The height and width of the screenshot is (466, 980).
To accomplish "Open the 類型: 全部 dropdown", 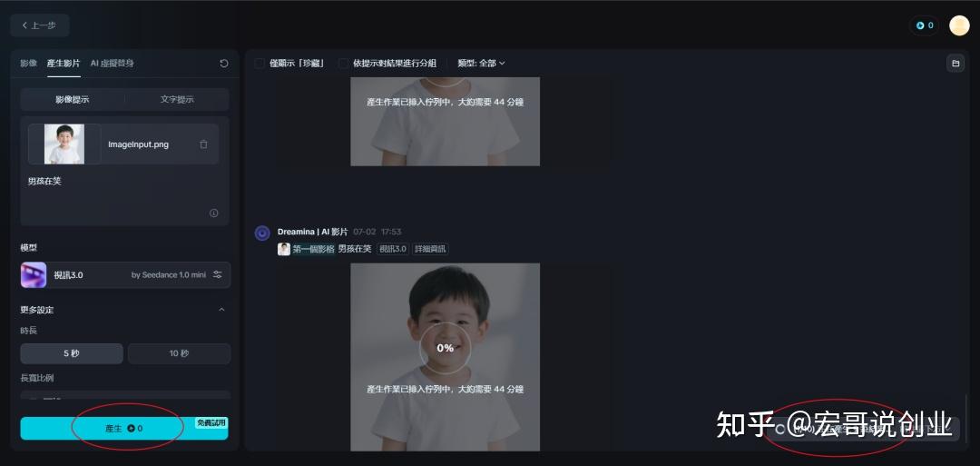I will point(481,64).
